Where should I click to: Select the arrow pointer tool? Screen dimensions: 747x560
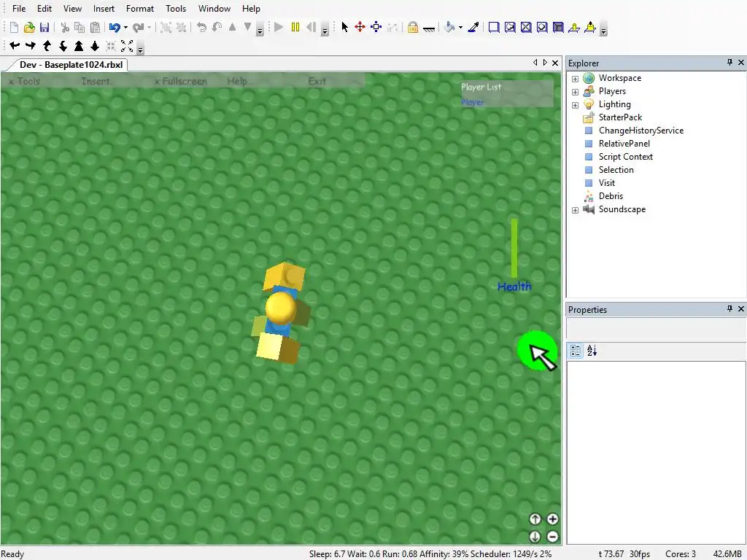tap(345, 27)
